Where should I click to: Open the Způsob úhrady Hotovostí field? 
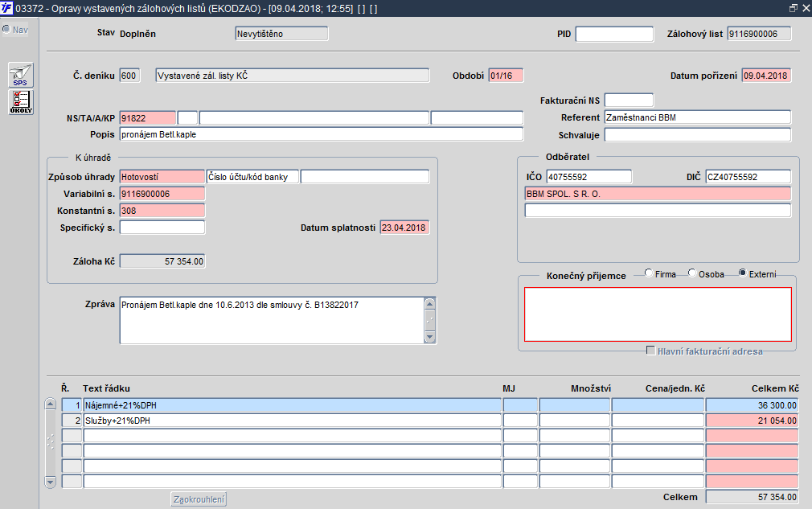(x=162, y=177)
